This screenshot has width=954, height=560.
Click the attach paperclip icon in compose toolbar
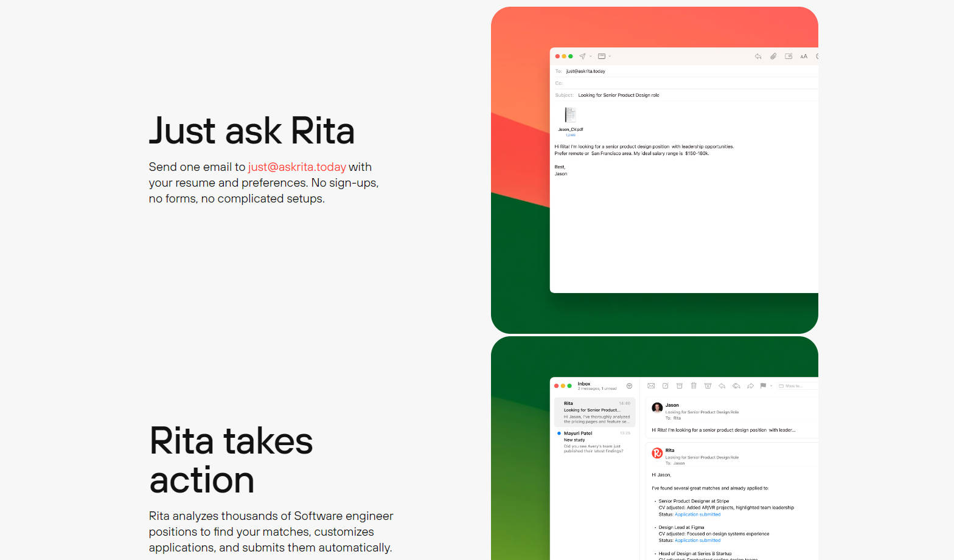[773, 57]
